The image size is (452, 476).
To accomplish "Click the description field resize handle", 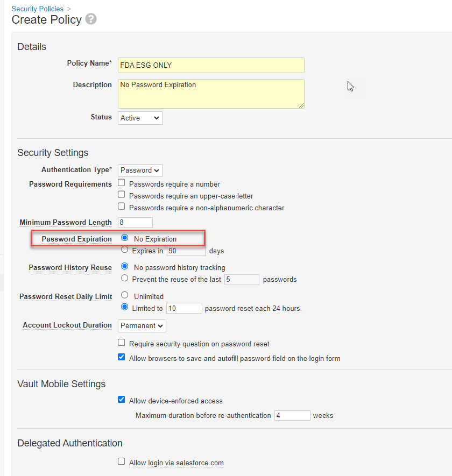I will [x=301, y=105].
